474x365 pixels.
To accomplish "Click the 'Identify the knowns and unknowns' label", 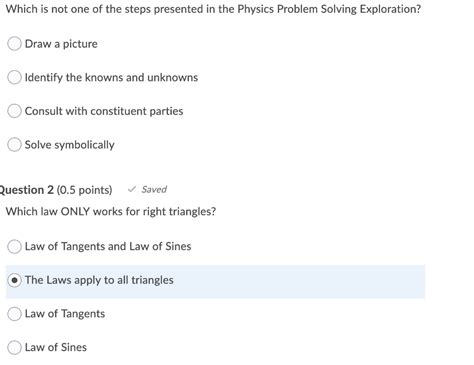I will coord(111,77).
